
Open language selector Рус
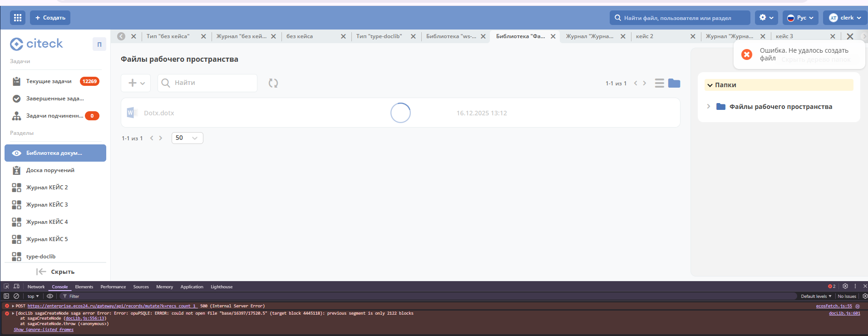point(800,18)
